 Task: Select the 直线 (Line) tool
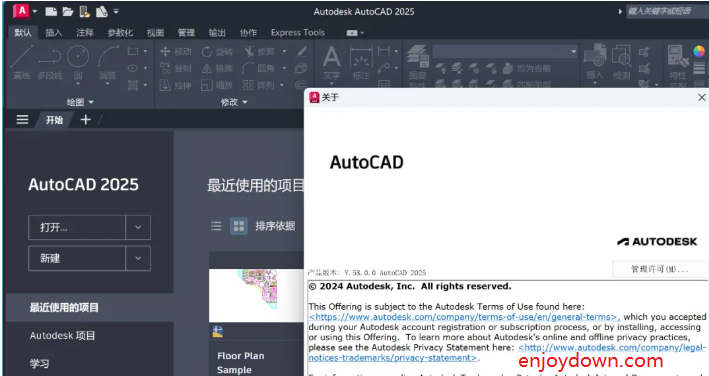click(x=21, y=62)
